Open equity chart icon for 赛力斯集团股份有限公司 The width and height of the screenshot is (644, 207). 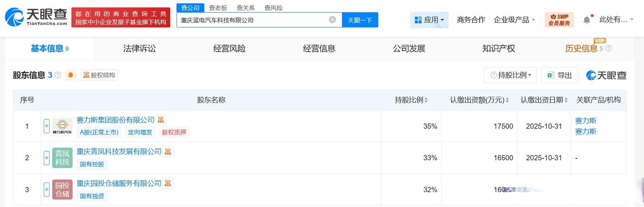(x=161, y=120)
